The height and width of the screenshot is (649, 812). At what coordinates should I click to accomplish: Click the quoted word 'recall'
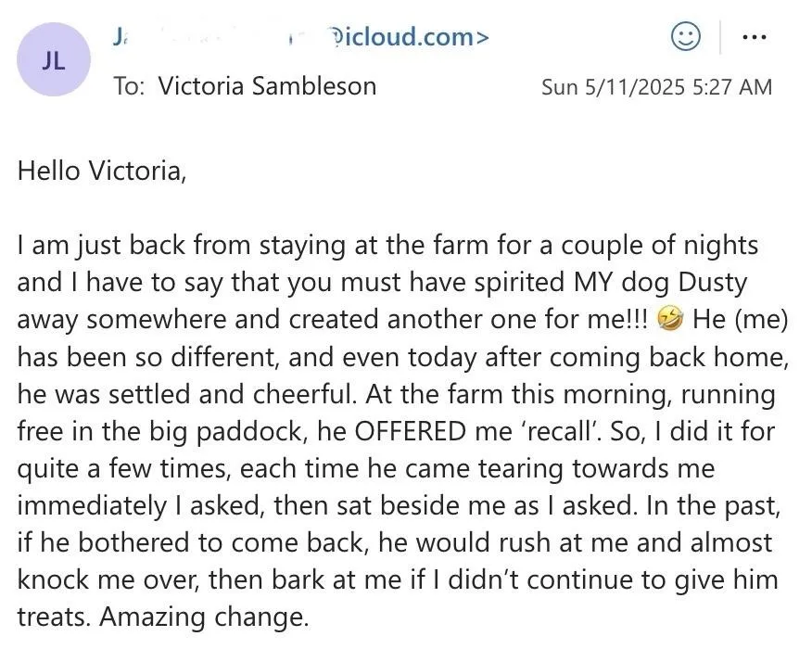tap(560, 431)
